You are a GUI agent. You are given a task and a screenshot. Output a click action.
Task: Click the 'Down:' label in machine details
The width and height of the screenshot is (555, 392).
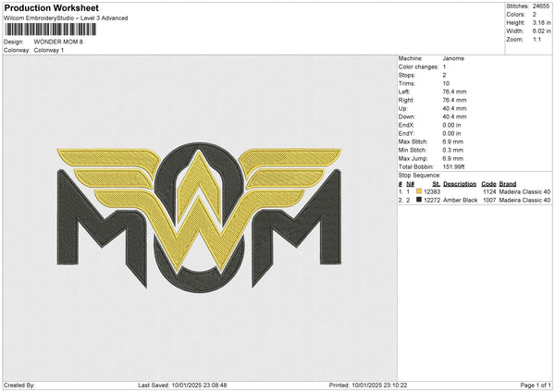(406, 116)
